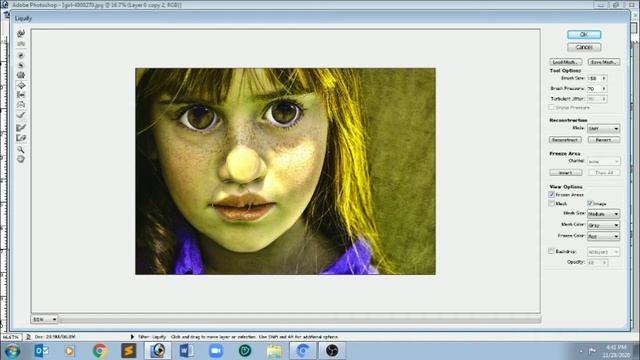Image resolution: width=640 pixels, height=360 pixels.
Task: Click the Load Mesh button
Action: pyautogui.click(x=566, y=62)
